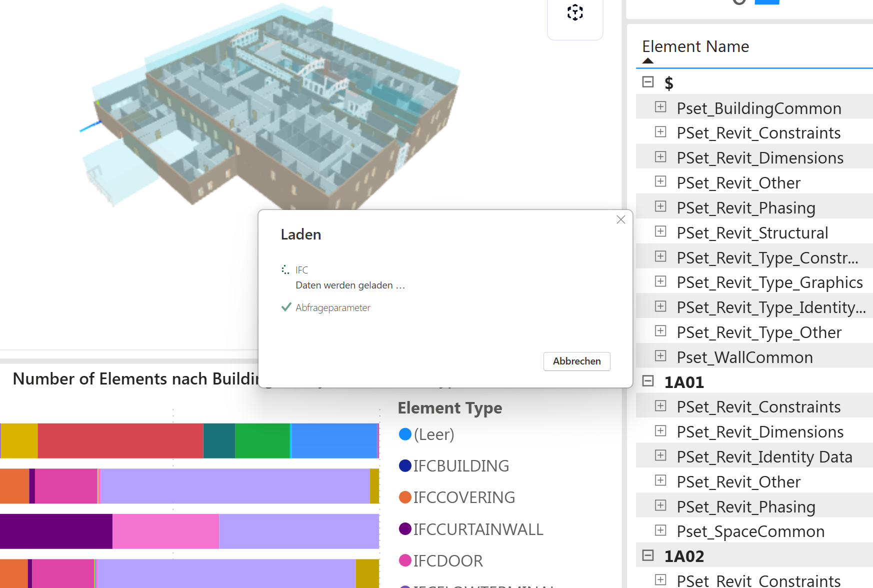Expand PSet_Revit_Structural row
This screenshot has height=588, width=873.
click(x=660, y=231)
